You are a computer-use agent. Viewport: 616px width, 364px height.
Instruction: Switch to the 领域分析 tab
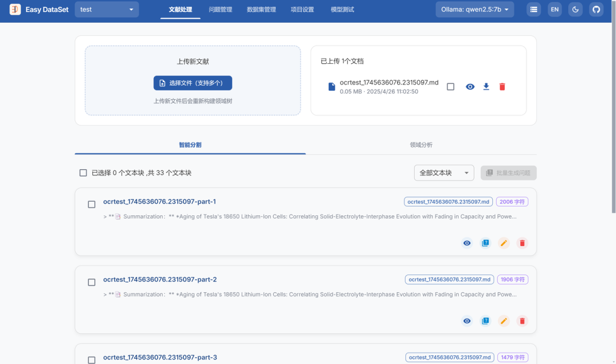coord(421,145)
